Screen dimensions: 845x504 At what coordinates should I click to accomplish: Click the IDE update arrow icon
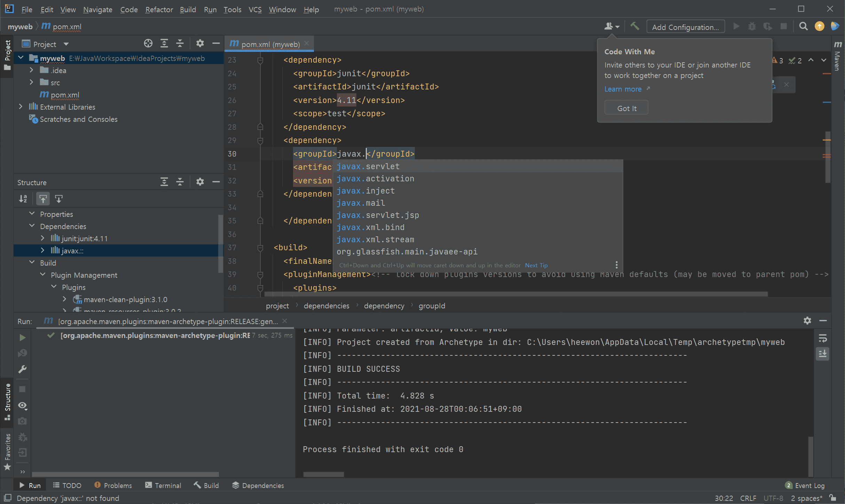(x=819, y=26)
